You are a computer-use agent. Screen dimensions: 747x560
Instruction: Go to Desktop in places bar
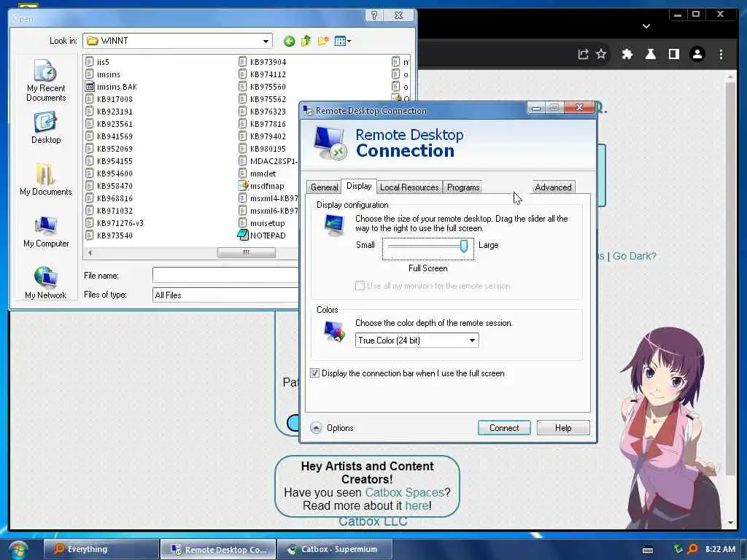coord(46,128)
